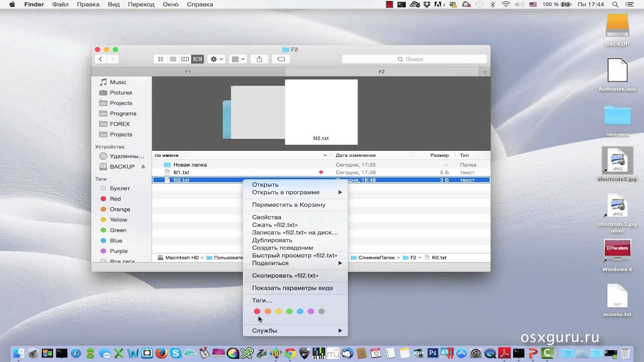
Task: Choose Дублировать in the context menu
Action: 295,240
